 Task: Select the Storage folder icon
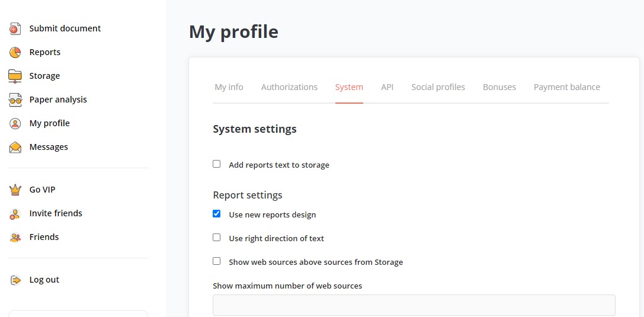coord(15,76)
